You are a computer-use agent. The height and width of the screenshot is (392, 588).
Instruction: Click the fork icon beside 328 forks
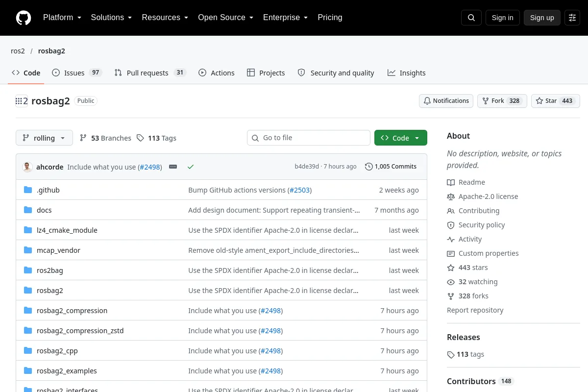click(451, 296)
